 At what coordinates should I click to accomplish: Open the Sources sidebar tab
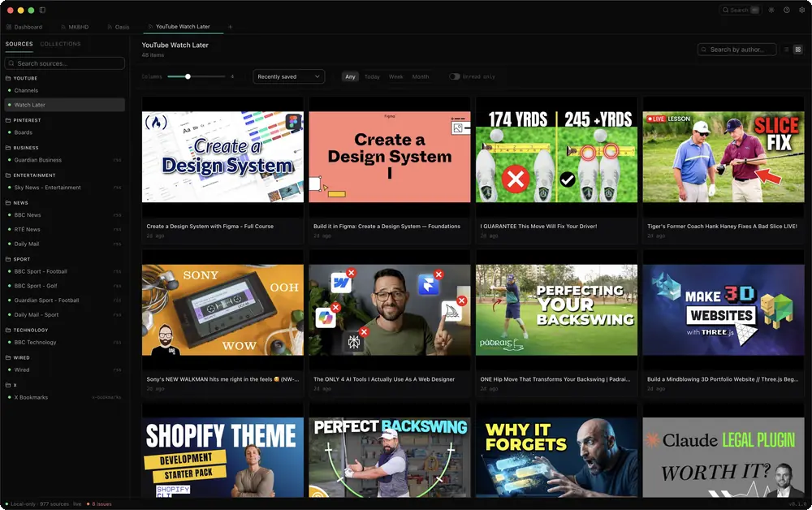pos(19,44)
